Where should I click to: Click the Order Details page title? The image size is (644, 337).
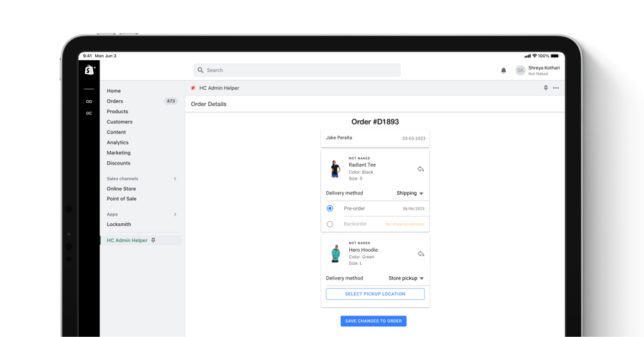[x=209, y=104]
